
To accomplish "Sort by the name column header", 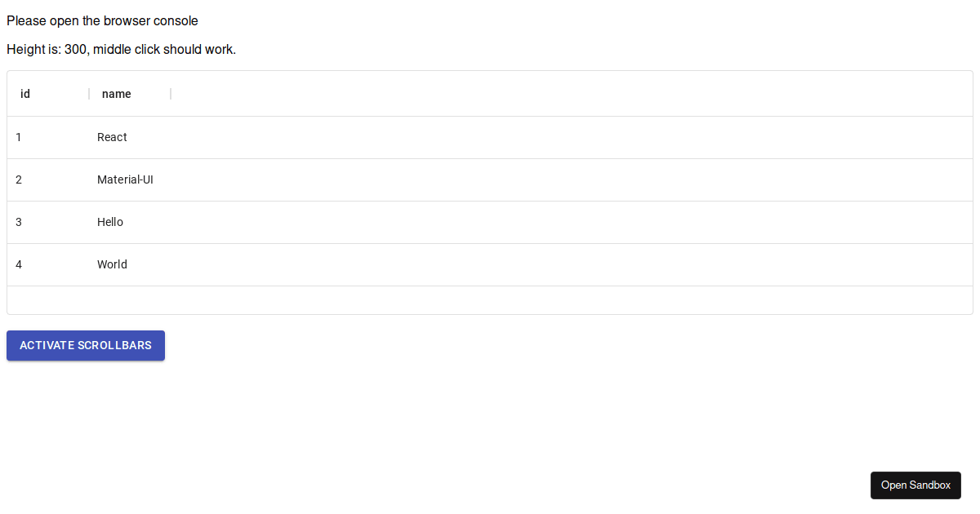I will click(117, 94).
